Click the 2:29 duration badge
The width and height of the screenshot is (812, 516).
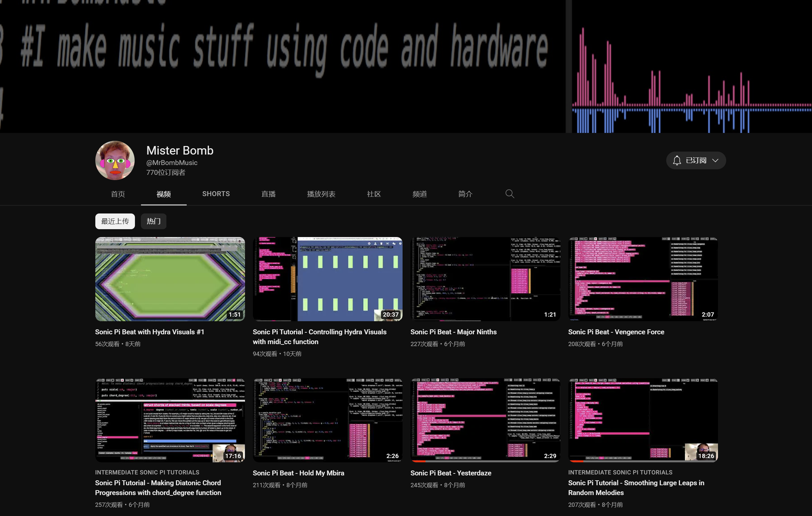point(550,456)
